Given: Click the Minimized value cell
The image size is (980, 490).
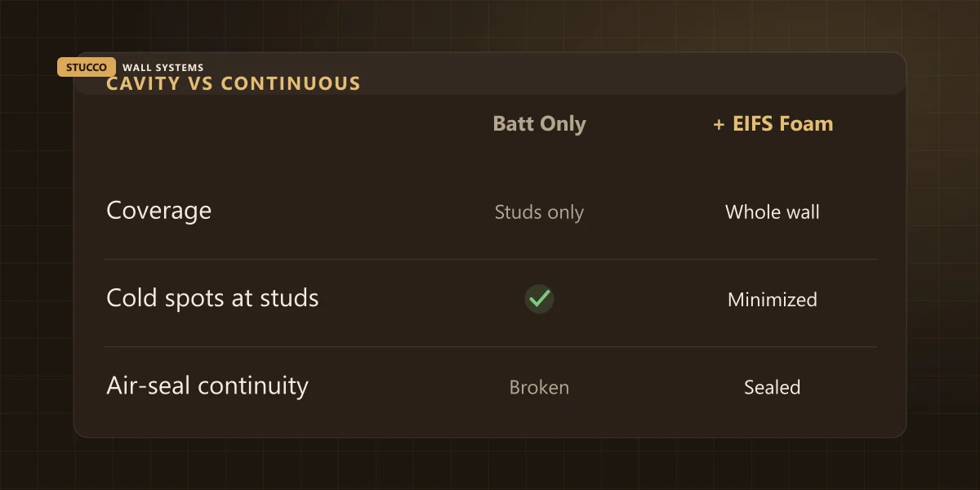Looking at the screenshot, I should (773, 300).
